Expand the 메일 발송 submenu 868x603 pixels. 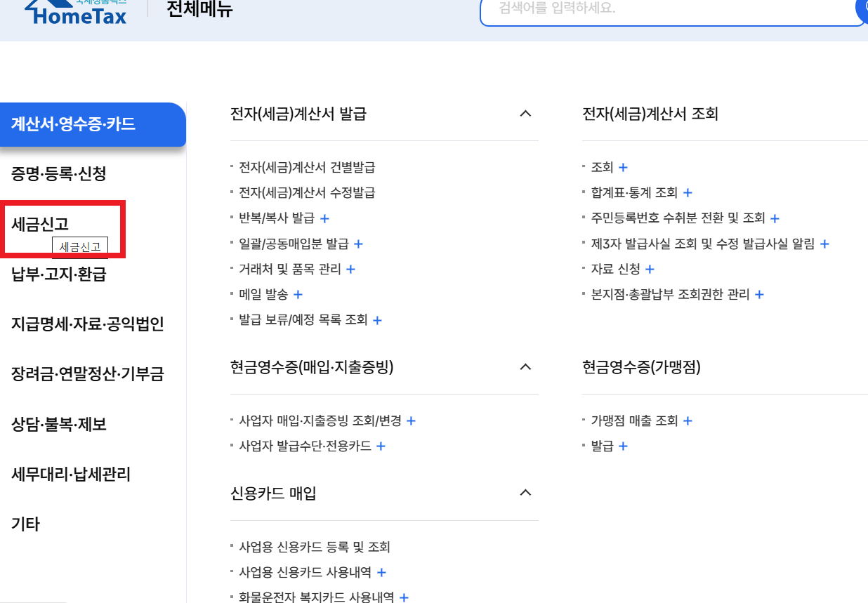coord(297,294)
